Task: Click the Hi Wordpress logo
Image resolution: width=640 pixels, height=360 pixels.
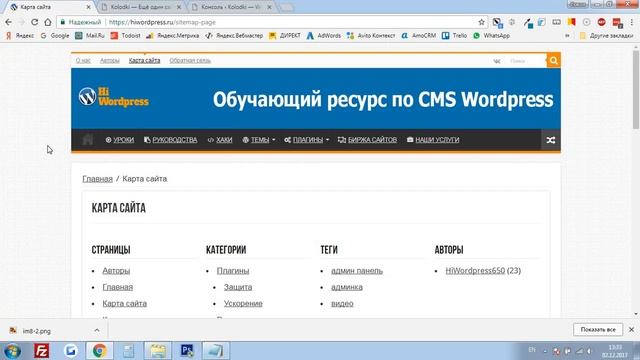Action: (x=114, y=97)
